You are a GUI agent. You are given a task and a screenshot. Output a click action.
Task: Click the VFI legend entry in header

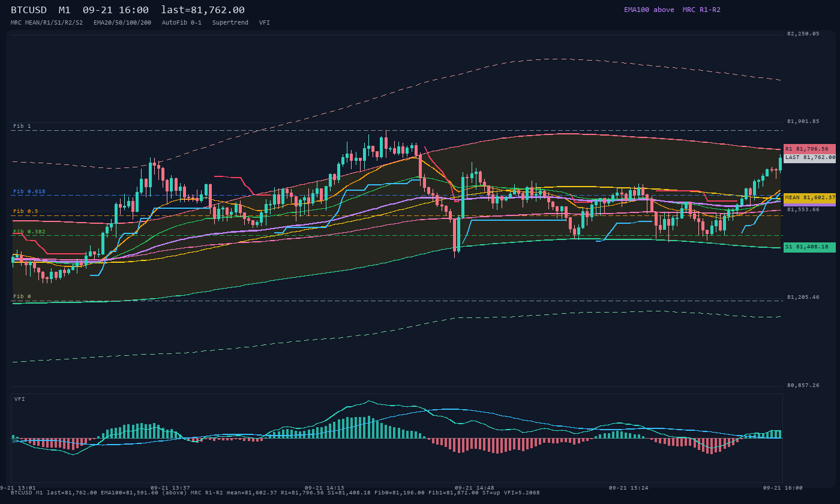[x=265, y=22]
